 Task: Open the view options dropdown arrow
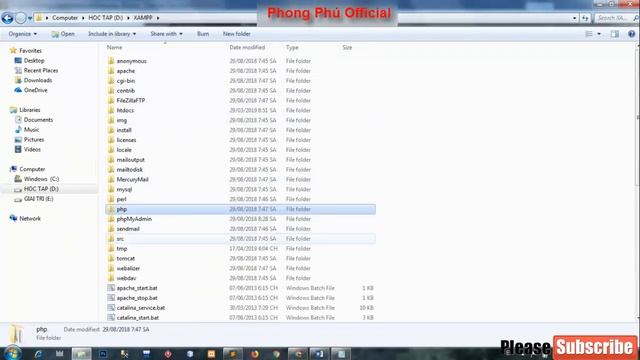click(x=599, y=34)
